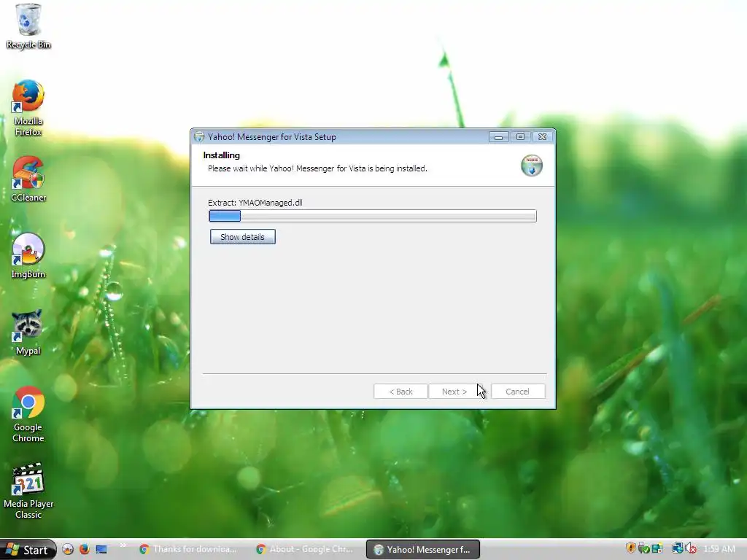Image resolution: width=747 pixels, height=560 pixels.
Task: Click the Cancel button in the installer
Action: [517, 392]
